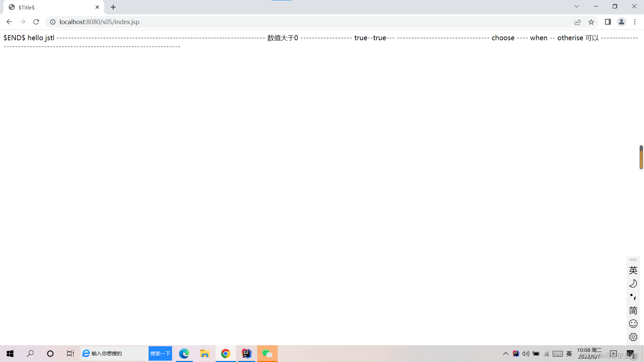Screen dimensions: 644x362
Task: Open the emoji panel on the IME toolbar
Action: [x=633, y=323]
